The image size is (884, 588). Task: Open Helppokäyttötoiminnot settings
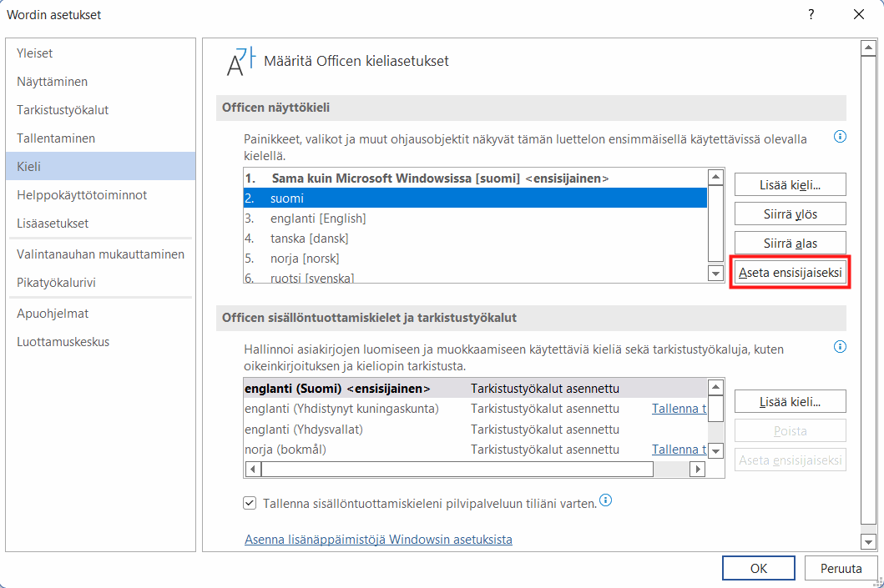100,195
